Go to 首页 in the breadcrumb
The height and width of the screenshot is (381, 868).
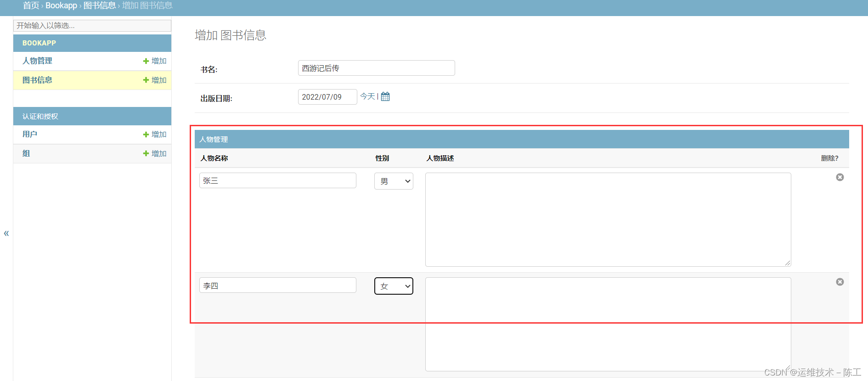(x=31, y=6)
